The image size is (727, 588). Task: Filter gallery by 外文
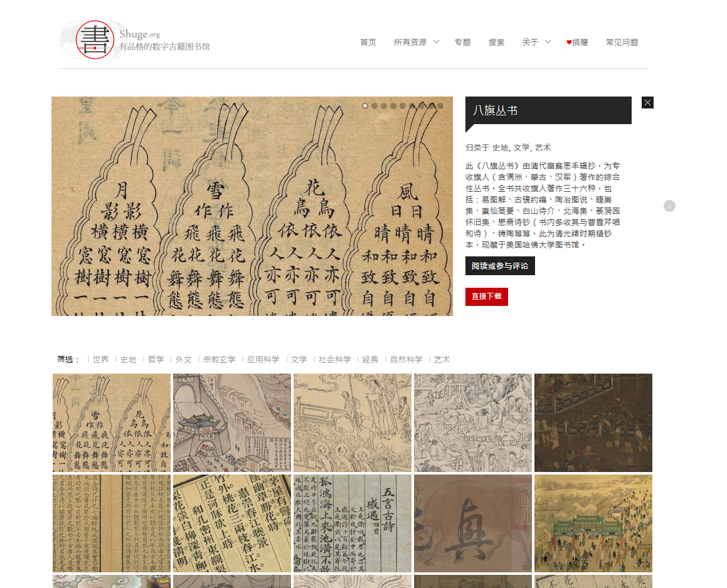184,360
